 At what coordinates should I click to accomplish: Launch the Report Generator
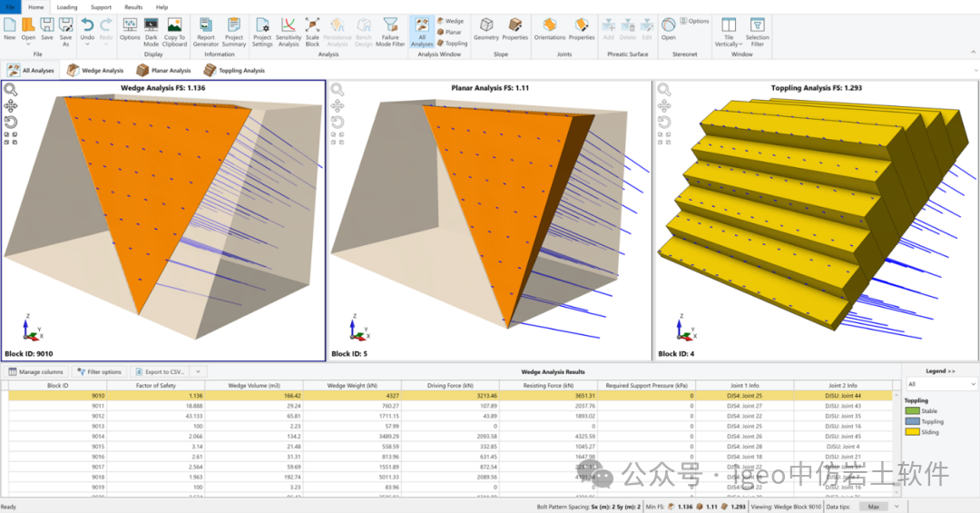click(206, 32)
